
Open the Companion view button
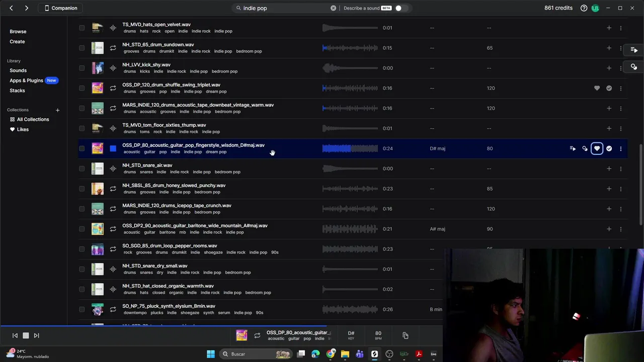point(61,8)
